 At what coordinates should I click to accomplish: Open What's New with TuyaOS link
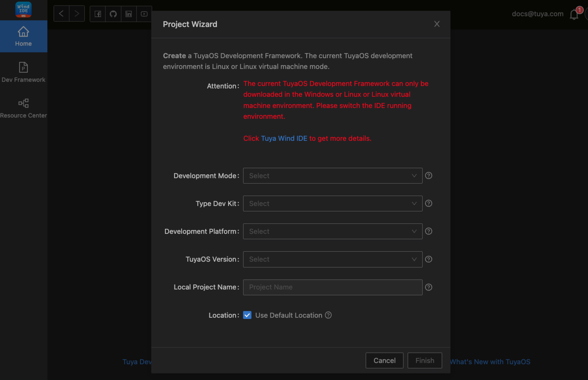tap(490, 362)
